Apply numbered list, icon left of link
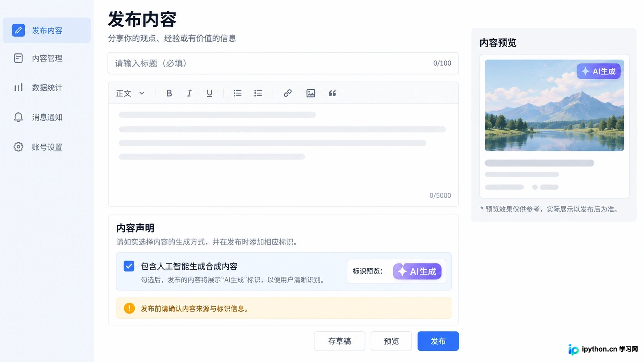The height and width of the screenshot is (362, 644). coord(258,93)
